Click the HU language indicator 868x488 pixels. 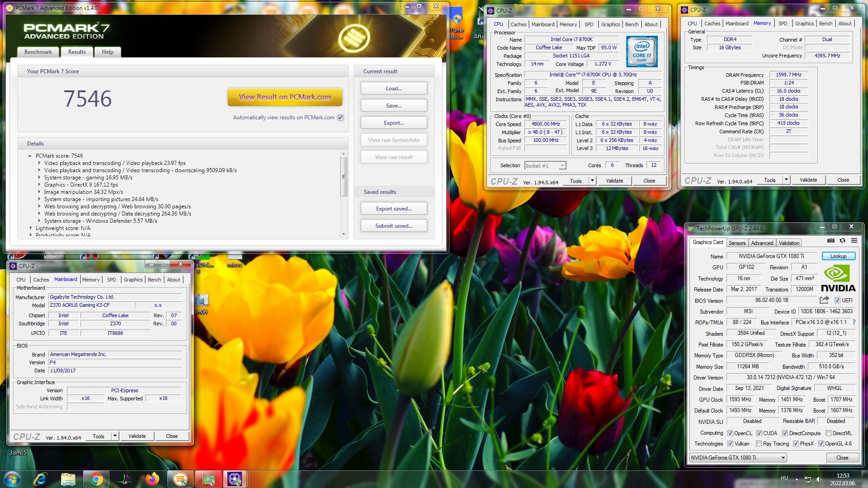click(784, 478)
